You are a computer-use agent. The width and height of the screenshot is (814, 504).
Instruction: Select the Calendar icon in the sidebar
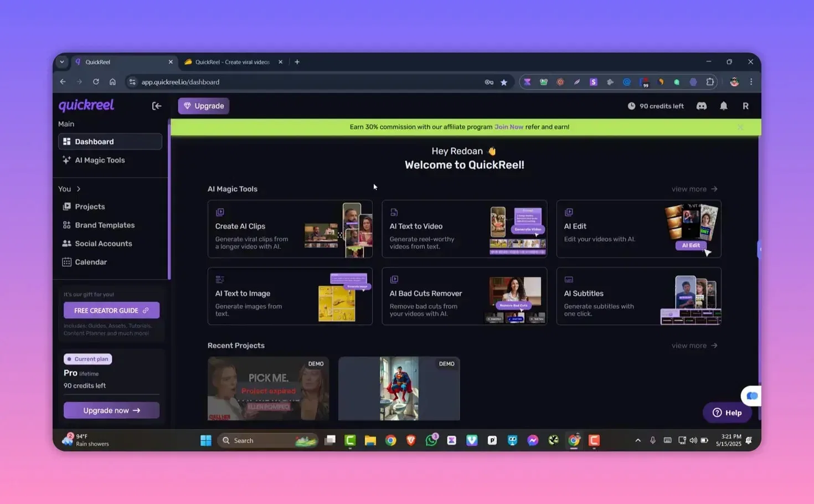click(x=67, y=261)
